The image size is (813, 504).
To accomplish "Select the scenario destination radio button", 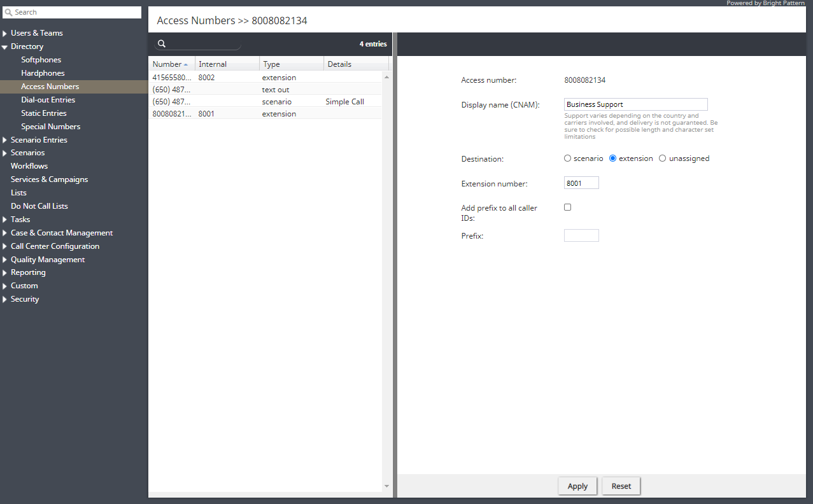I will [568, 158].
